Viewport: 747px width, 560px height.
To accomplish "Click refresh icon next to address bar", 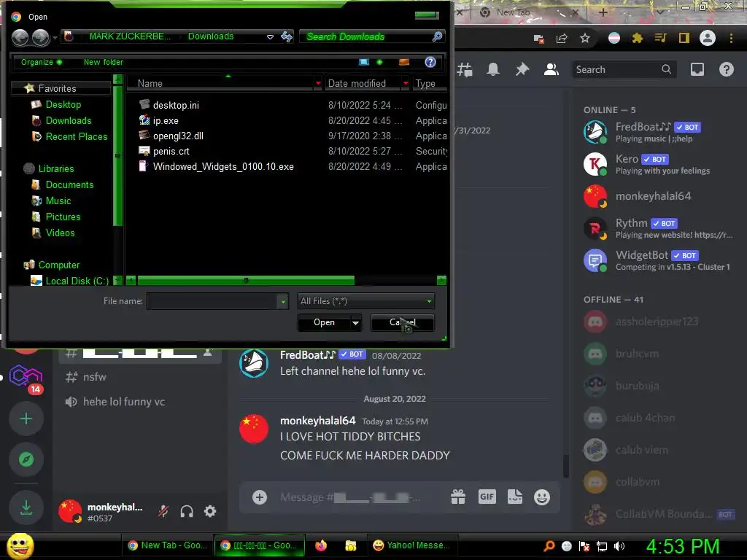I will click(287, 36).
